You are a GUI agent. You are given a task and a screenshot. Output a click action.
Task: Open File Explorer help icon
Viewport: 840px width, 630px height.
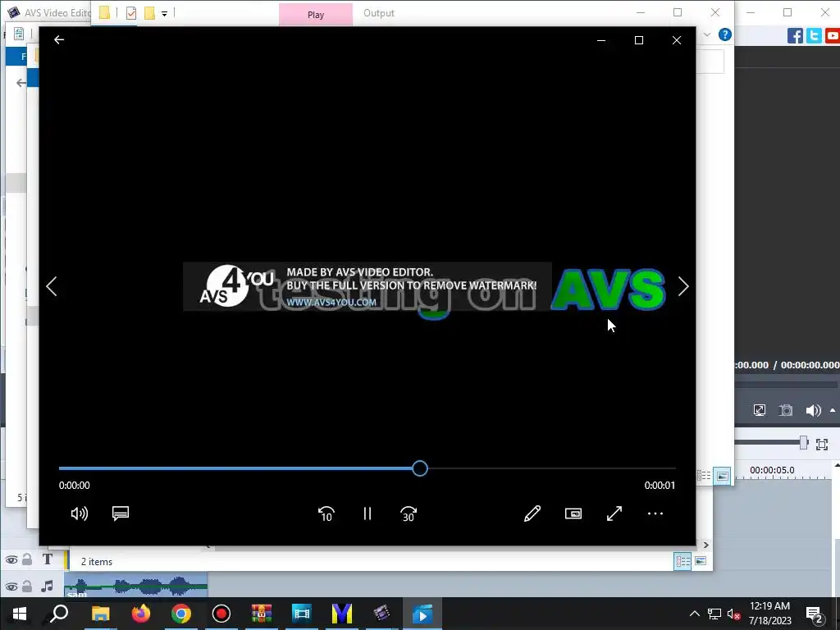pos(724,34)
